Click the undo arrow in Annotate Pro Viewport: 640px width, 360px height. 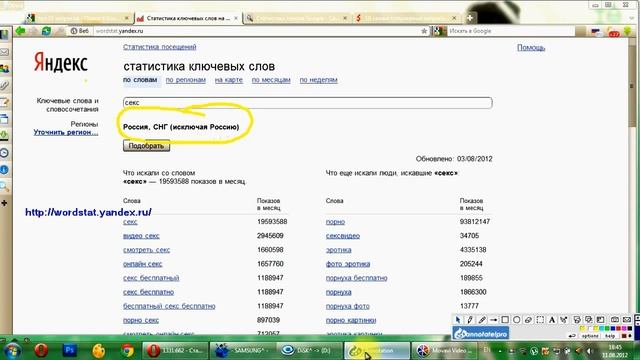pos(572,336)
